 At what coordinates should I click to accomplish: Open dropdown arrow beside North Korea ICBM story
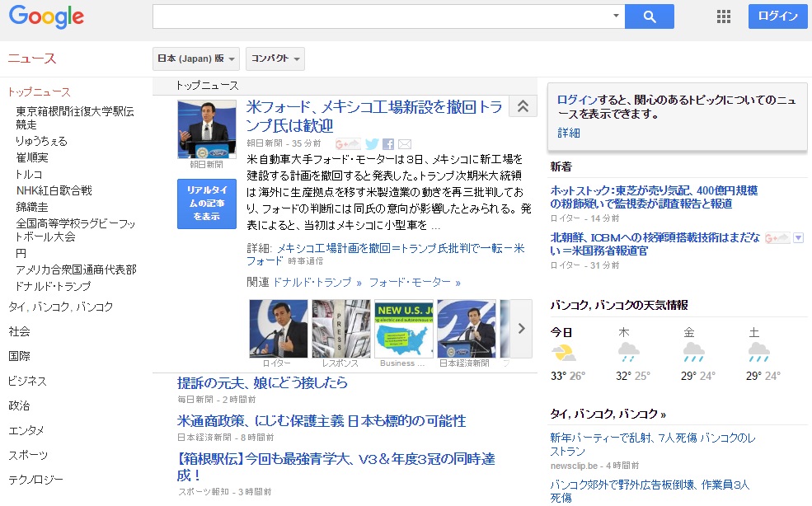[799, 238]
